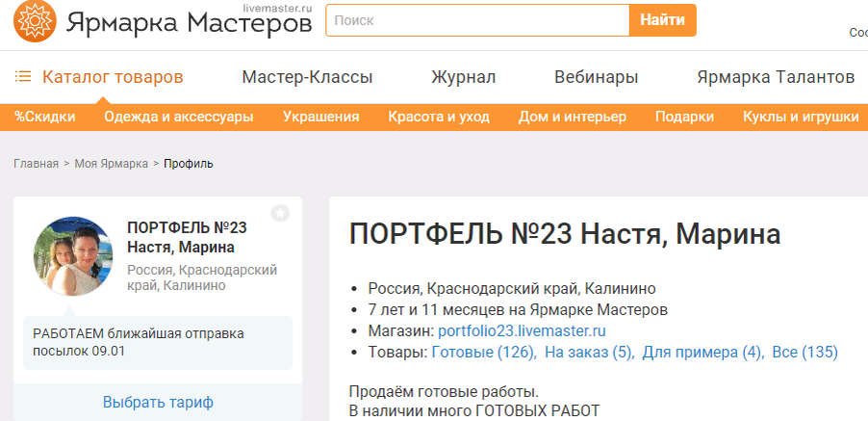Click sidebar location Россия, Краснодарский край, Калинино
The width and height of the screenshot is (868, 421).
pyautogui.click(x=202, y=278)
